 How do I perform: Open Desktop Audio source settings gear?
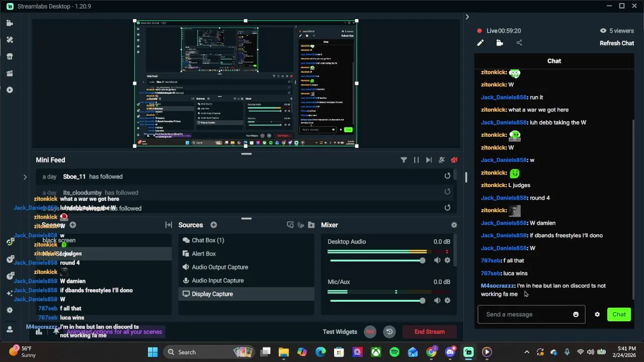447,260
